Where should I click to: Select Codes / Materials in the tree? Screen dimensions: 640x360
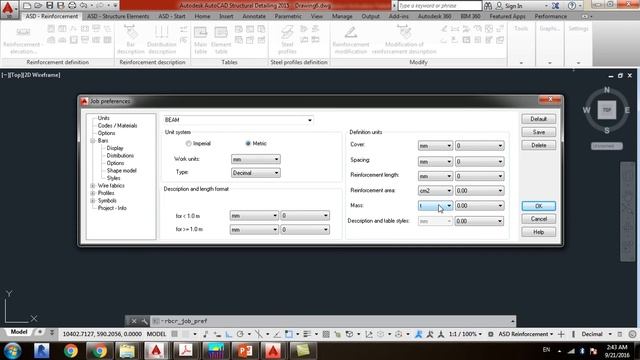(x=117, y=126)
